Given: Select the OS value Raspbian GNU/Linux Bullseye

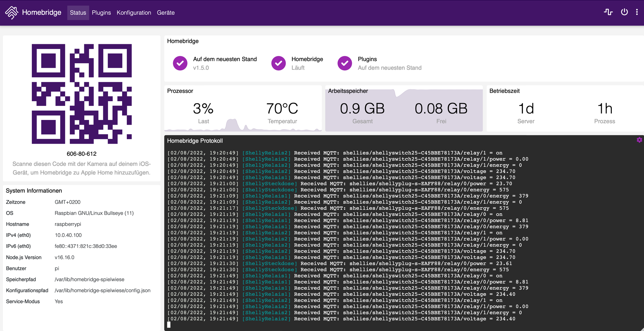Looking at the screenshot, I should [x=94, y=213].
